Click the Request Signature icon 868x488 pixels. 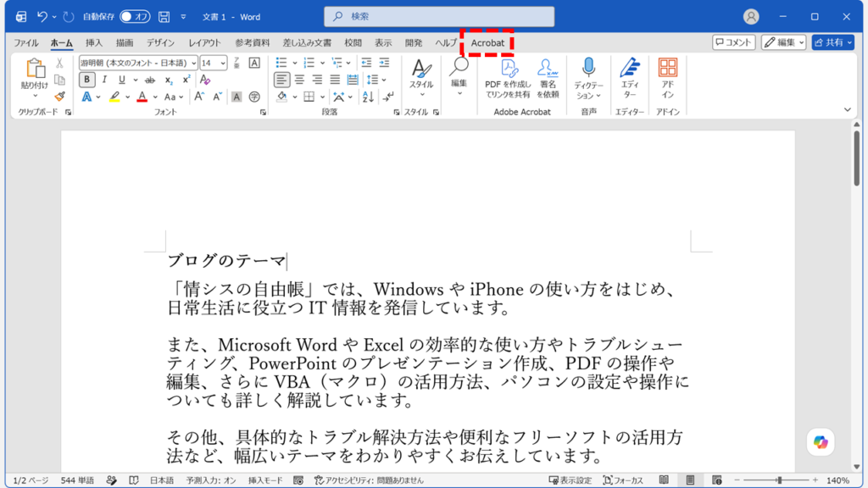(x=548, y=79)
